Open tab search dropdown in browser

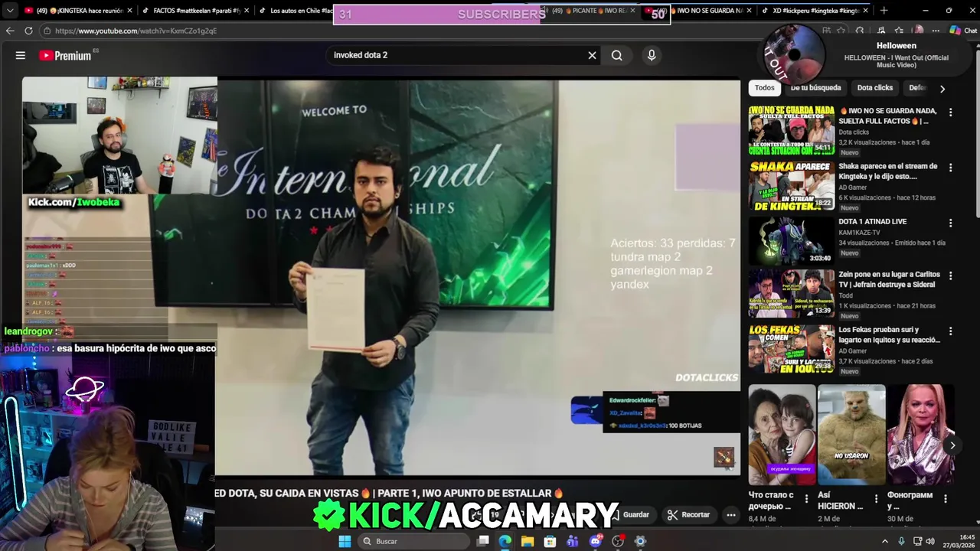(x=10, y=11)
